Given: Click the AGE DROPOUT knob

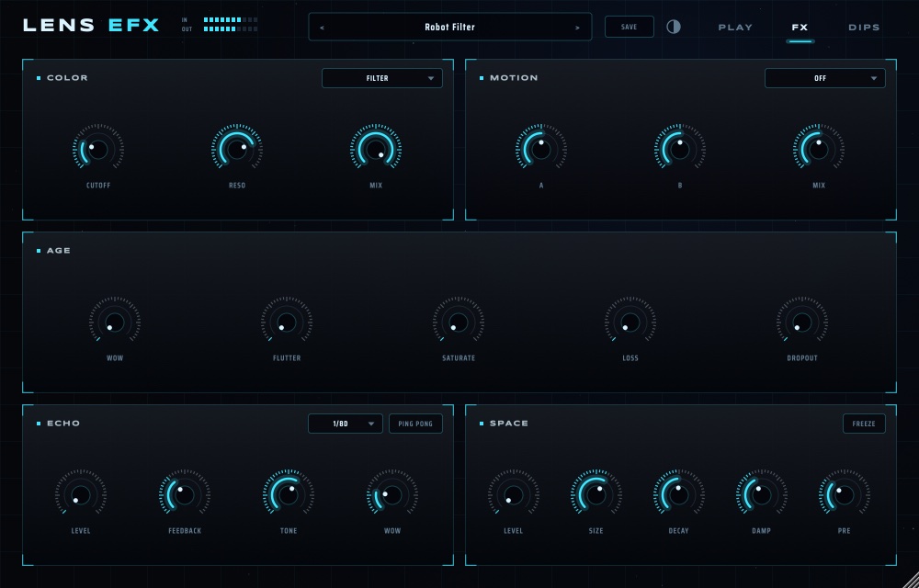Looking at the screenshot, I should [x=801, y=322].
